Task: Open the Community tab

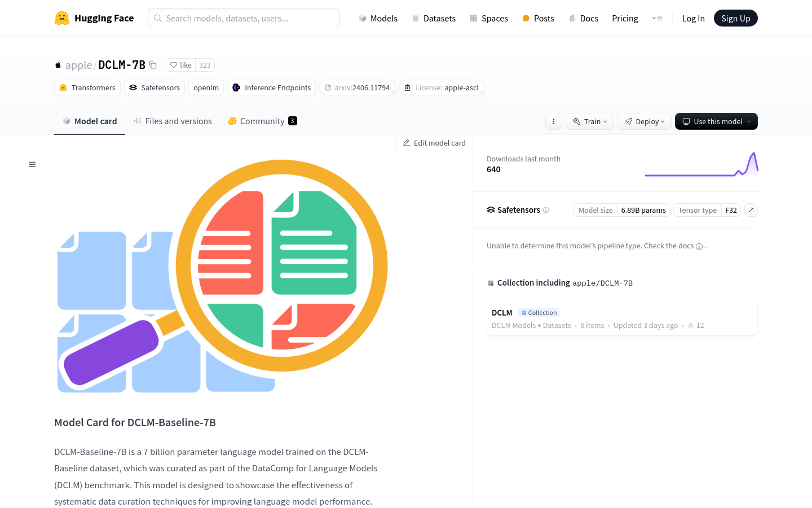Action: [262, 121]
